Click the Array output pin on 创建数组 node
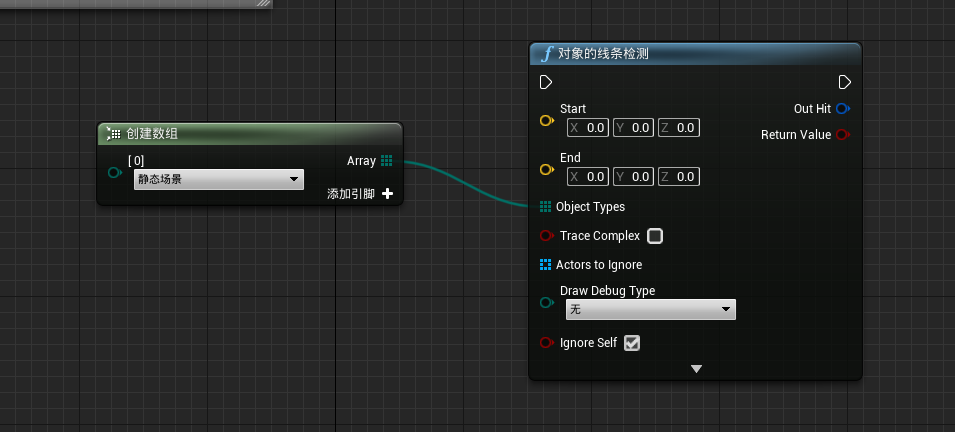Image resolution: width=955 pixels, height=432 pixels. tap(386, 161)
